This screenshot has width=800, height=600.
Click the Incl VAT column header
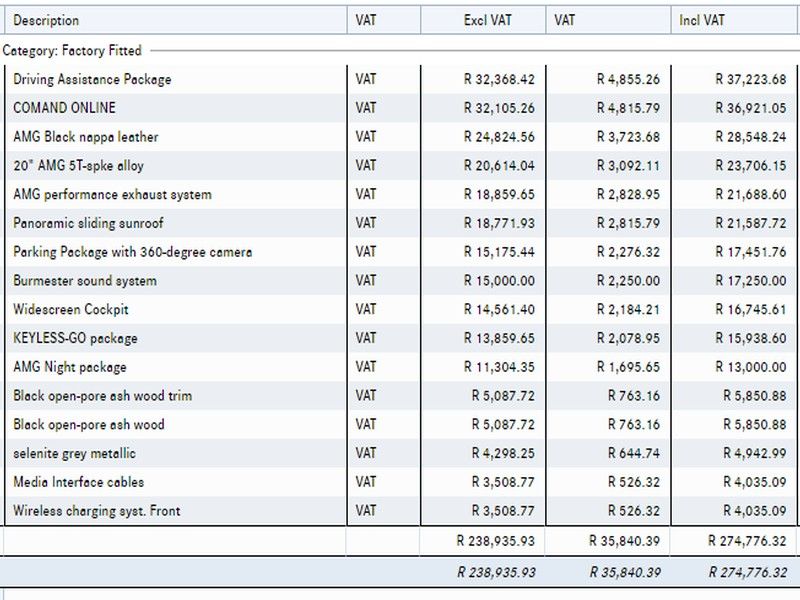tap(701, 20)
